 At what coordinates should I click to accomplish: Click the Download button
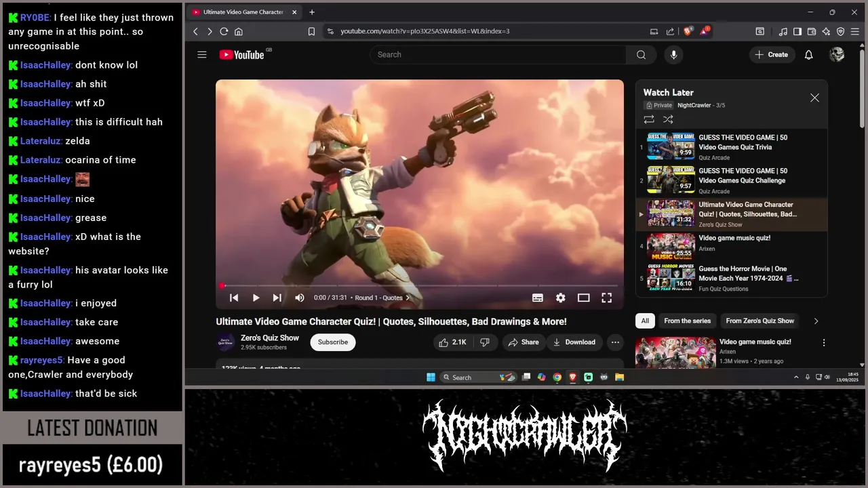tap(574, 342)
